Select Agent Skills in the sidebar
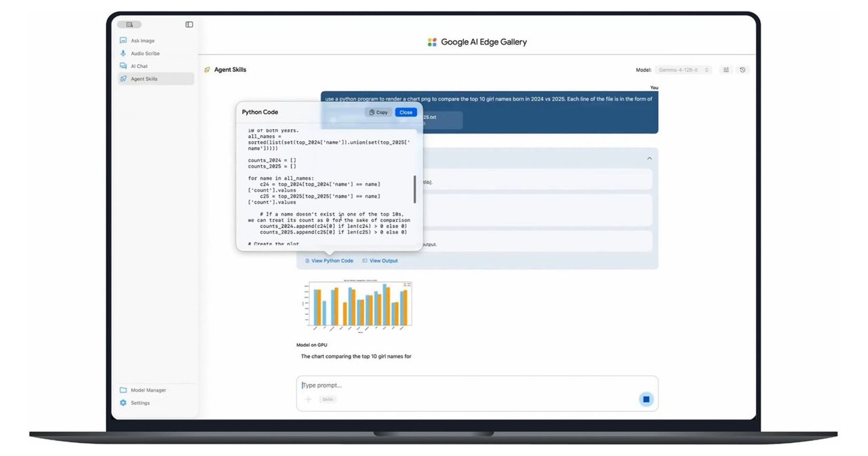 [155, 79]
